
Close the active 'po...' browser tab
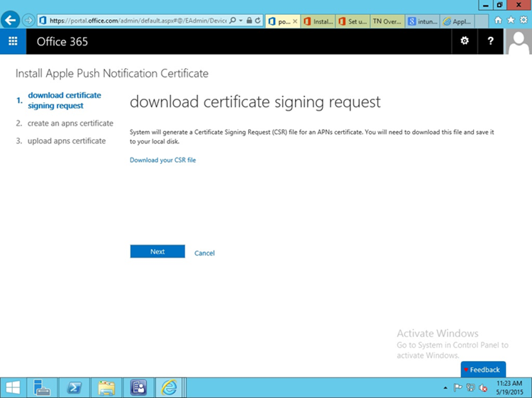(x=295, y=21)
